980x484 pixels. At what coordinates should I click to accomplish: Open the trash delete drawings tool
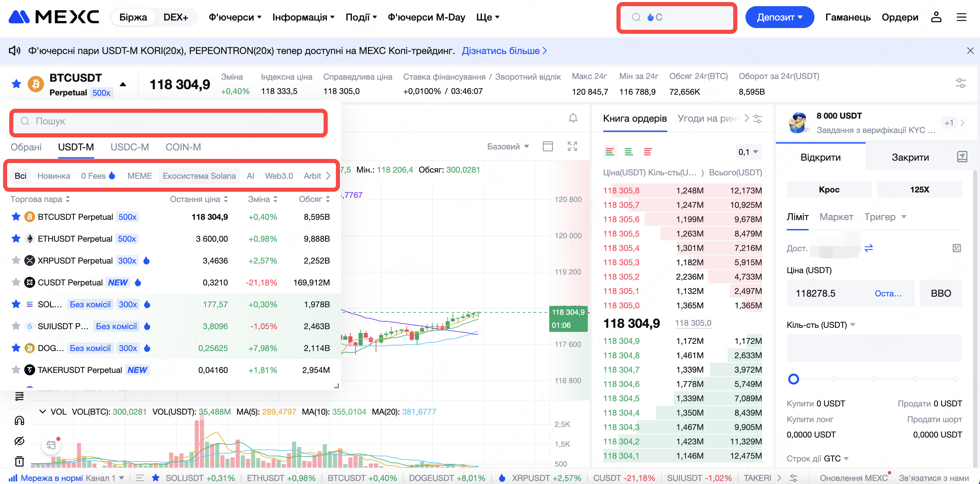19,461
